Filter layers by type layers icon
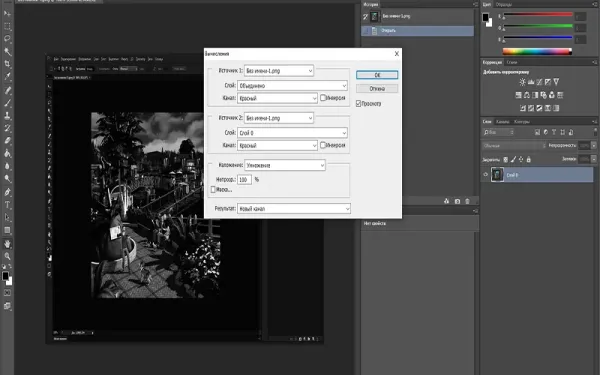 coord(554,132)
